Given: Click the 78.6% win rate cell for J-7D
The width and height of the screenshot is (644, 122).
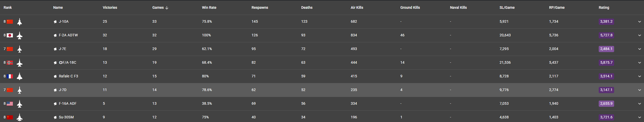Looking at the screenshot, I should click(207, 90).
